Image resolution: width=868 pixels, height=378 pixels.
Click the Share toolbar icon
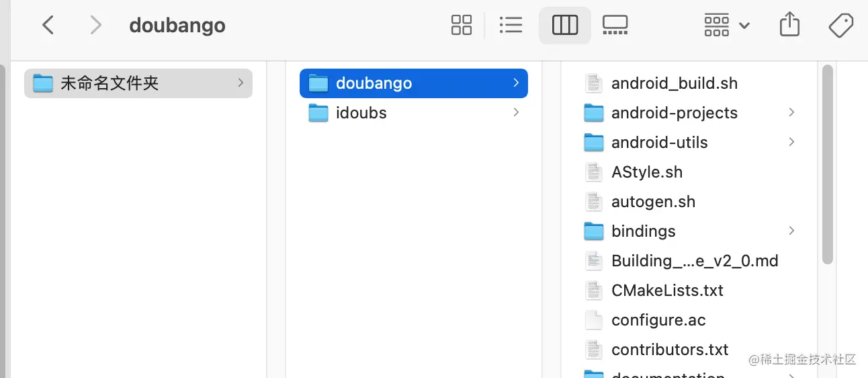point(790,25)
